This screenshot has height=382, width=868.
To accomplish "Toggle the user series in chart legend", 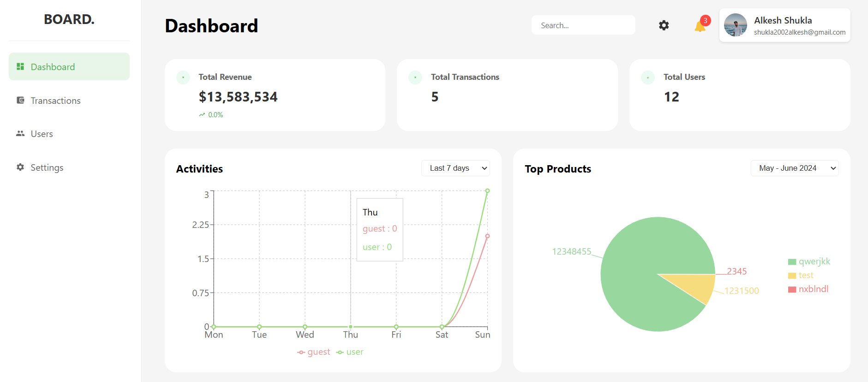I will [x=350, y=352].
